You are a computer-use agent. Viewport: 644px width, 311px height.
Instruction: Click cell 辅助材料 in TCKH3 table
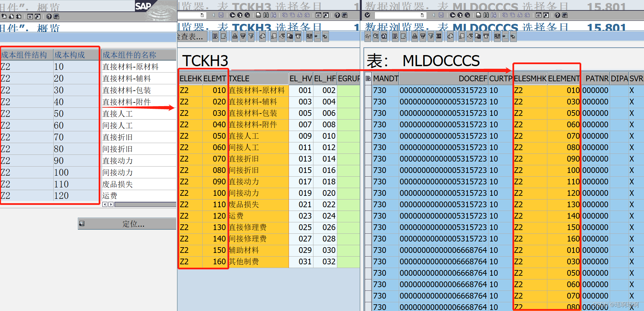258,250
